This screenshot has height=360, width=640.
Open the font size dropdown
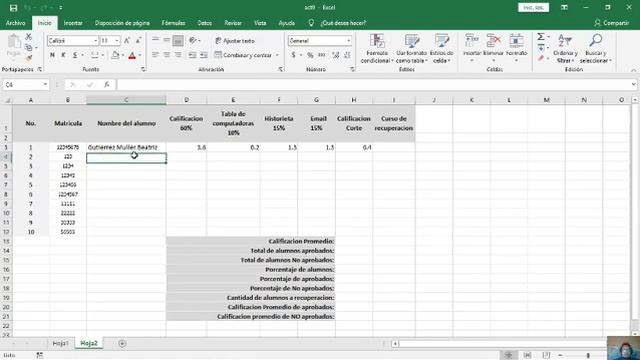pos(117,41)
